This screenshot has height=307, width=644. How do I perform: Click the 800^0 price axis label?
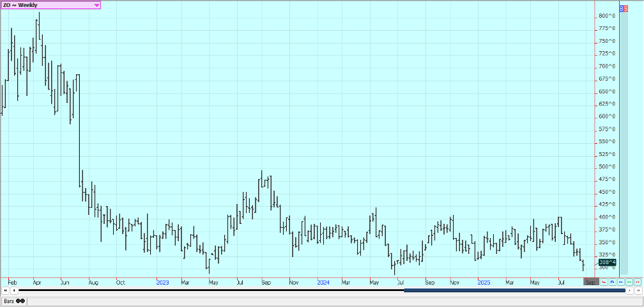608,16
